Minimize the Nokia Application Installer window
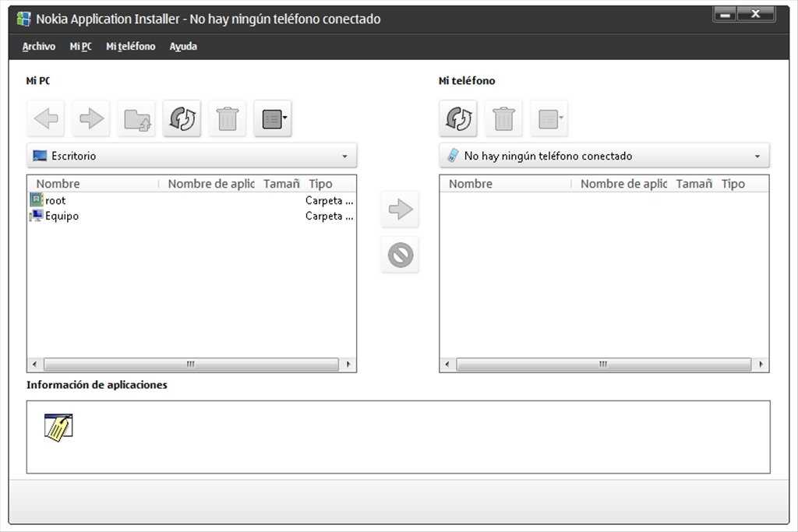The image size is (798, 532). click(x=726, y=14)
